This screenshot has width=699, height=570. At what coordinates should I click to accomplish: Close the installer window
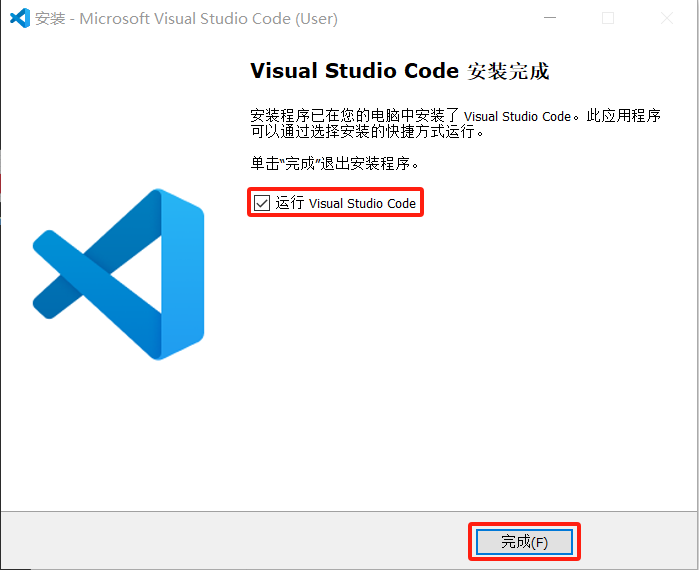click(667, 18)
